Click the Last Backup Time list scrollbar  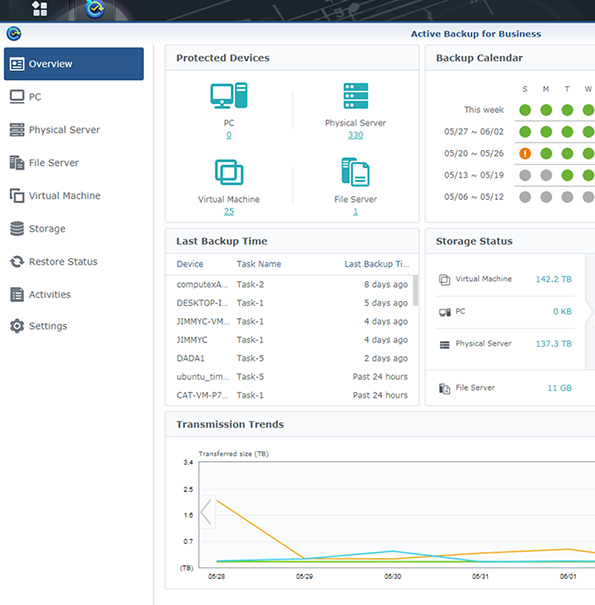pyautogui.click(x=416, y=291)
